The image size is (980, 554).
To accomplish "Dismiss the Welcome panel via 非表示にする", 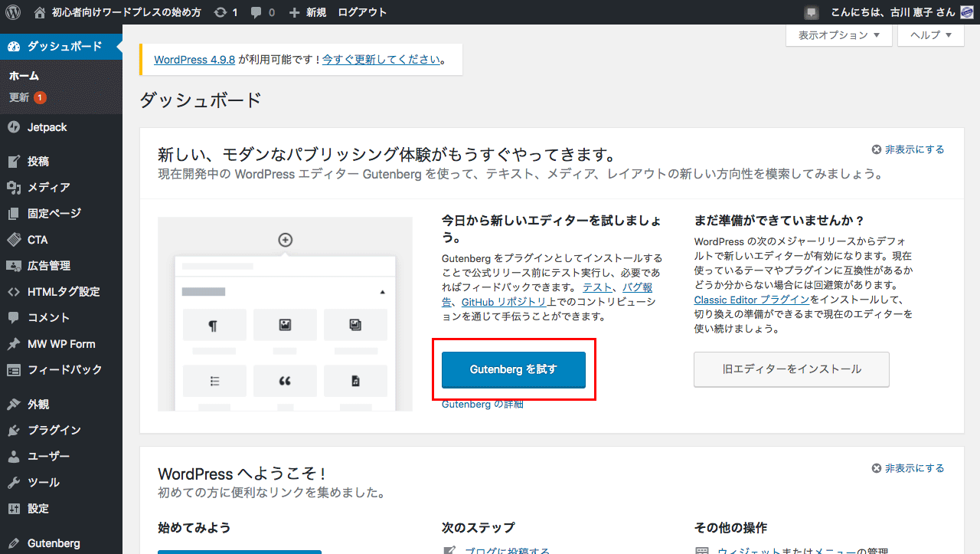I will pyautogui.click(x=908, y=468).
